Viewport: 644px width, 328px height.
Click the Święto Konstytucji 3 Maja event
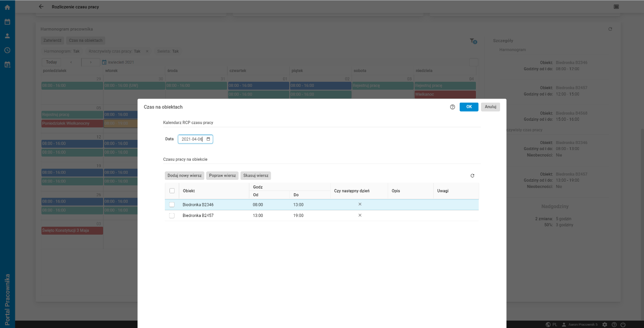(x=72, y=230)
